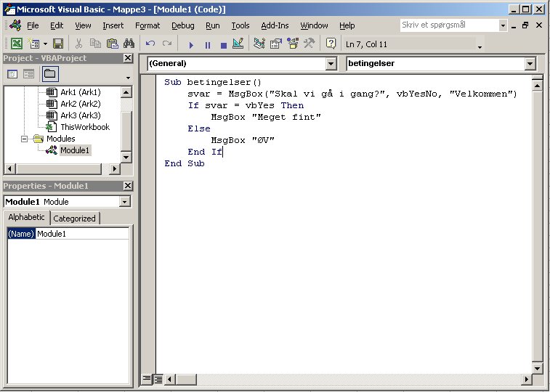This screenshot has height=392, width=550.
Task: Click the Copy icon in toolbar
Action: click(x=95, y=44)
